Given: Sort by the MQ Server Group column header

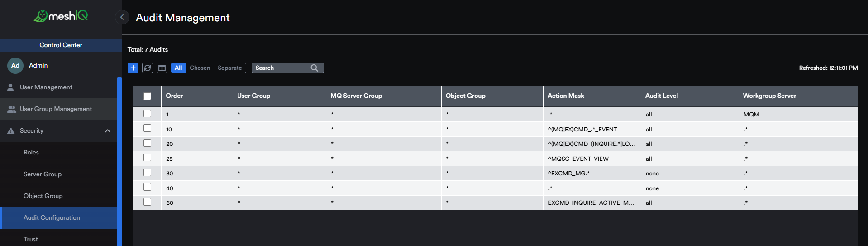Looking at the screenshot, I should point(384,96).
